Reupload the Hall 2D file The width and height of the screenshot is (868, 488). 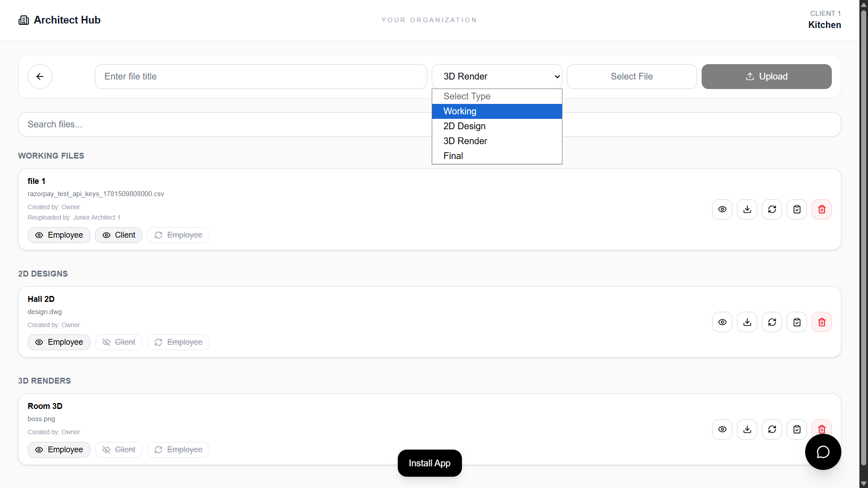point(772,322)
